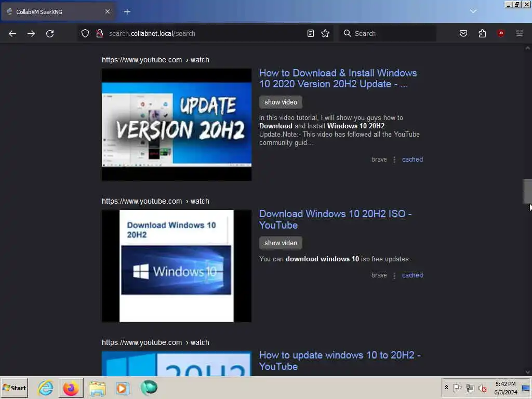Click the scrollbar down arrow
532x399 pixels.
tap(528, 372)
